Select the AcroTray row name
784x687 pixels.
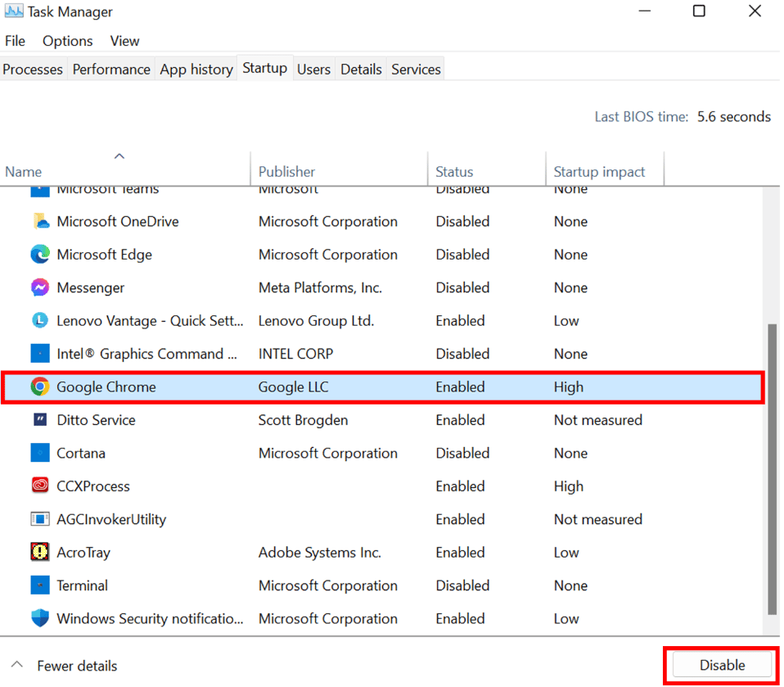pyautogui.click(x=83, y=553)
